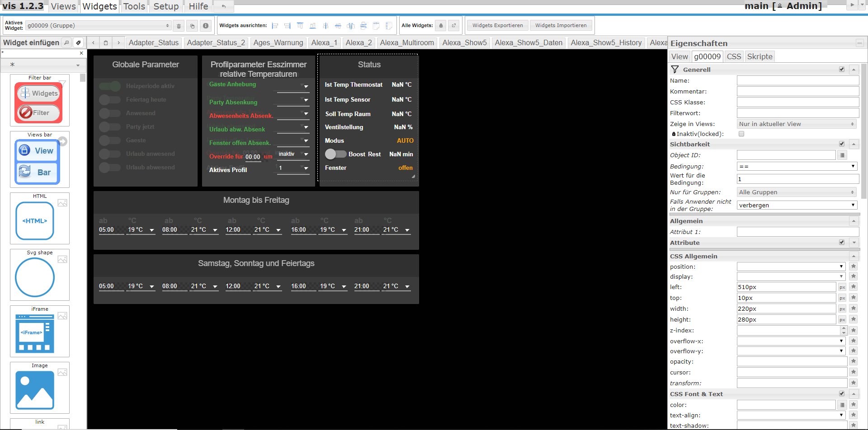Pick a color for CSS color field
Screen dimensions: 868x430
coord(842,405)
